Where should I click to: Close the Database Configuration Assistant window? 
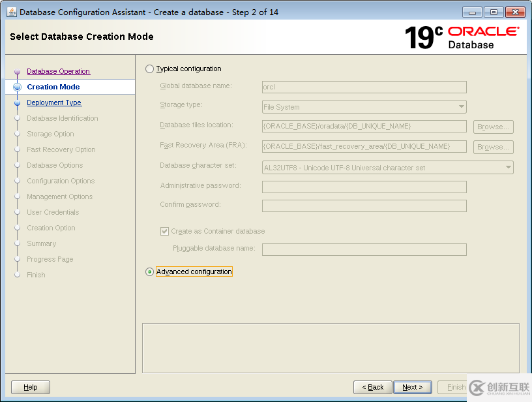515,12
